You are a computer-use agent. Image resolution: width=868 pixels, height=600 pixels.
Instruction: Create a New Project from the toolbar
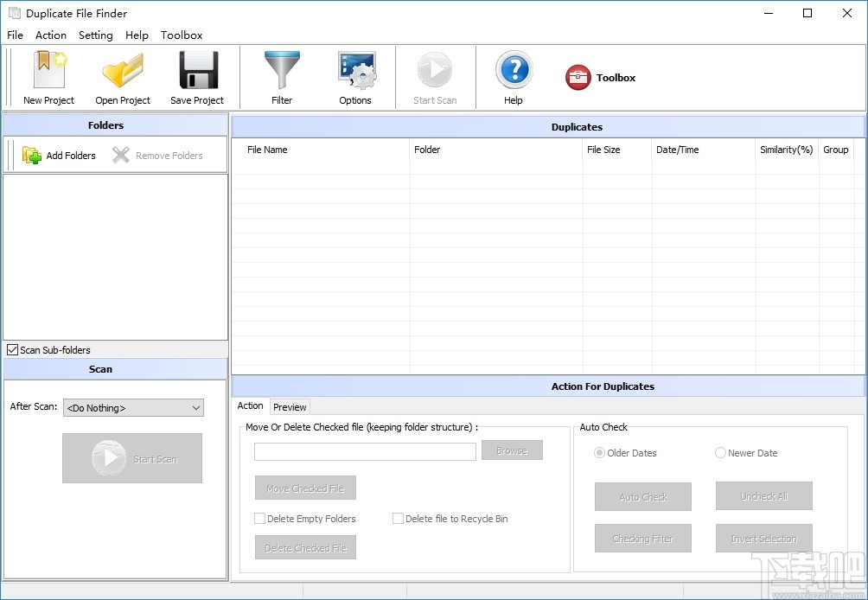(x=48, y=77)
